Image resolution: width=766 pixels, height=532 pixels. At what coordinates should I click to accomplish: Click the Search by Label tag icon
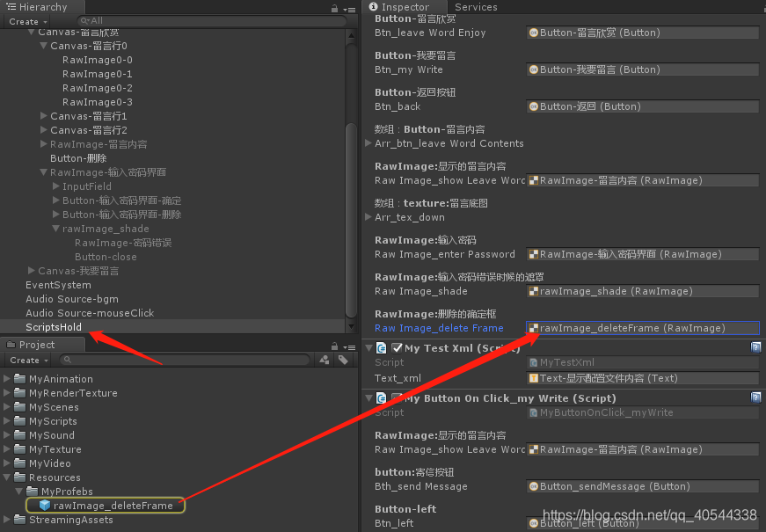(x=343, y=360)
